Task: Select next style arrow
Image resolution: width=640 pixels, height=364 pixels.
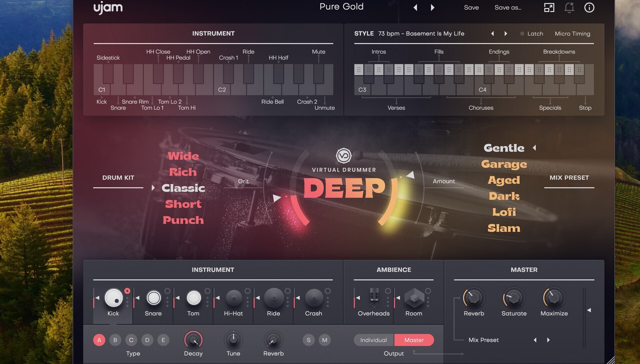Action: click(x=506, y=34)
